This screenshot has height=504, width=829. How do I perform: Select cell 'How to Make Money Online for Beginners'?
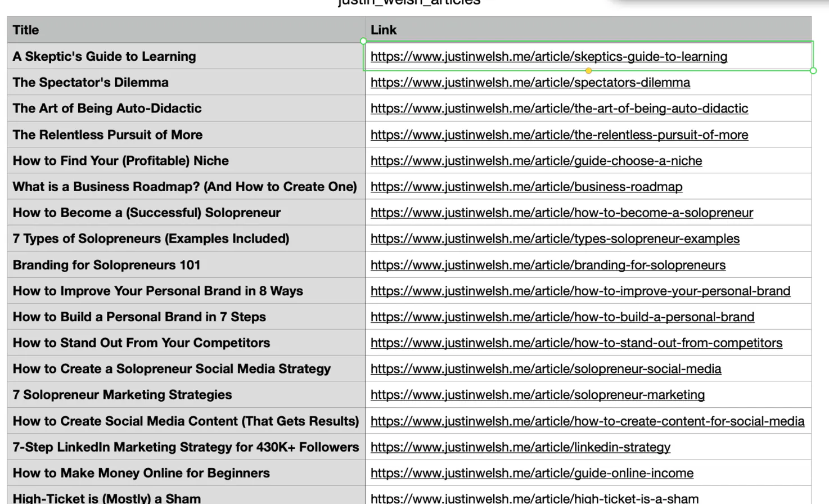[186, 473]
